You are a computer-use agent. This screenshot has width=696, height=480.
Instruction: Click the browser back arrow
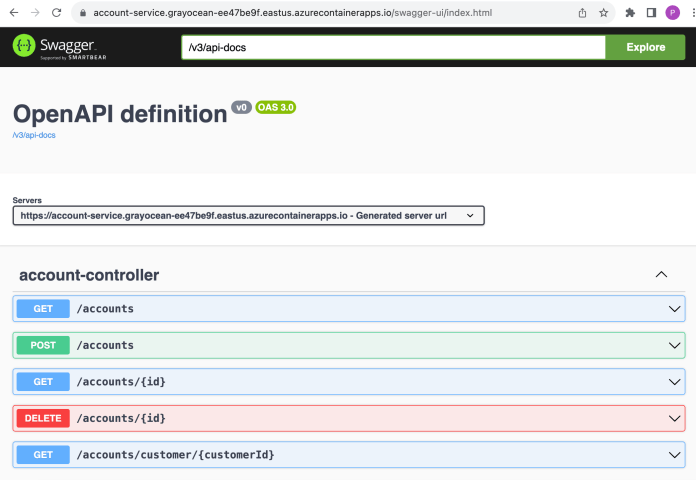point(12,13)
